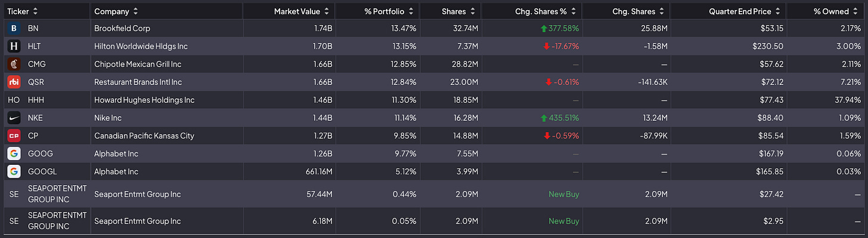Click the 7.21% owned value
Image resolution: width=868 pixels, height=238 pixels.
pyautogui.click(x=850, y=82)
